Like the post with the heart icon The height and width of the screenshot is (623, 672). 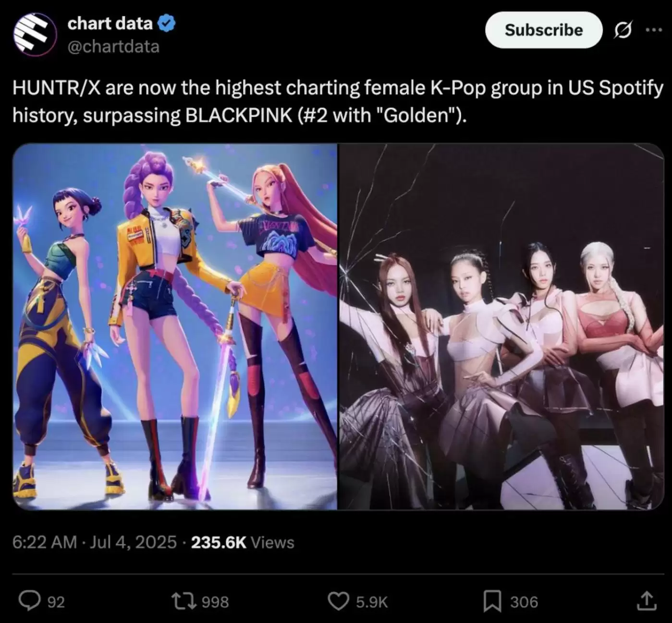pos(338,601)
